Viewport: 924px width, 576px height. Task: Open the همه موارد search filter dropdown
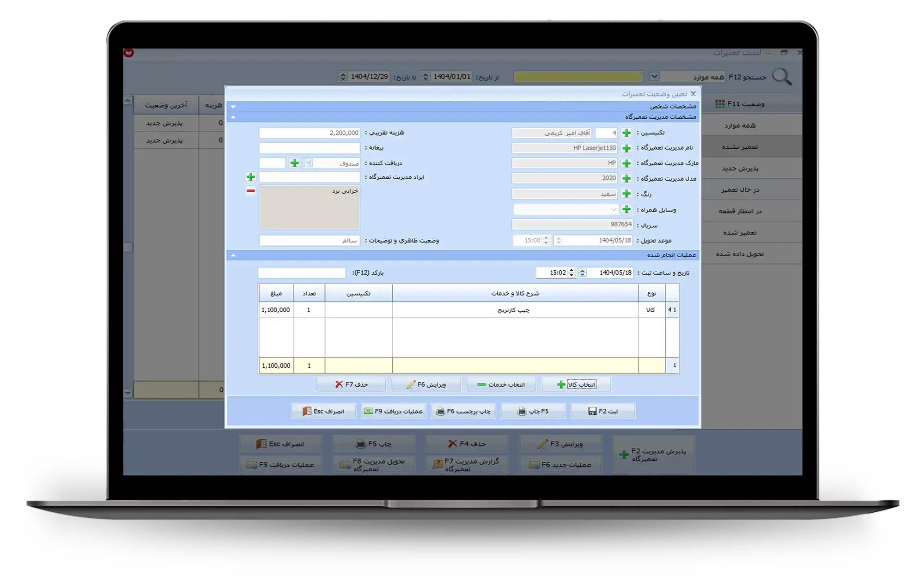pyautogui.click(x=654, y=77)
